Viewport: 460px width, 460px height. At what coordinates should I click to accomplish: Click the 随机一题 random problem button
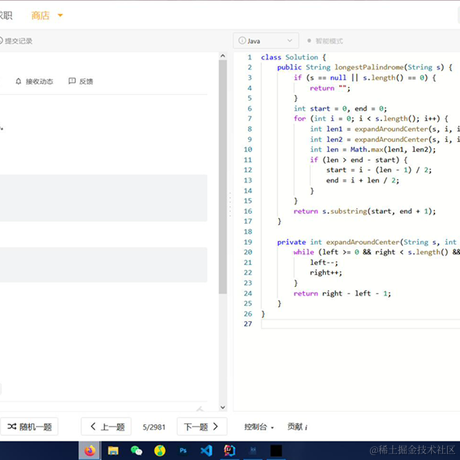[x=29, y=427]
